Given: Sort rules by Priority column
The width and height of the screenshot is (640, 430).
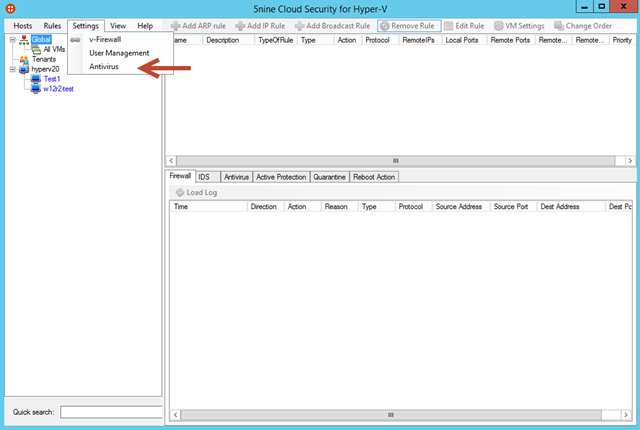Looking at the screenshot, I should pyautogui.click(x=622, y=40).
